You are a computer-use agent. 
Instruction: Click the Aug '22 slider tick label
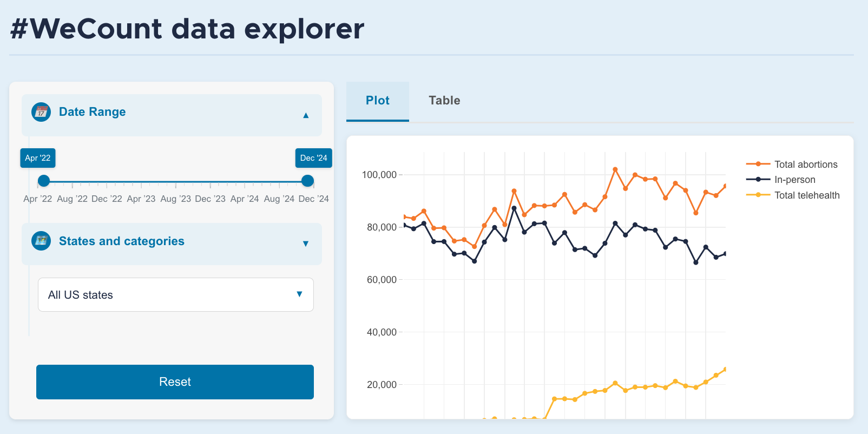click(72, 199)
